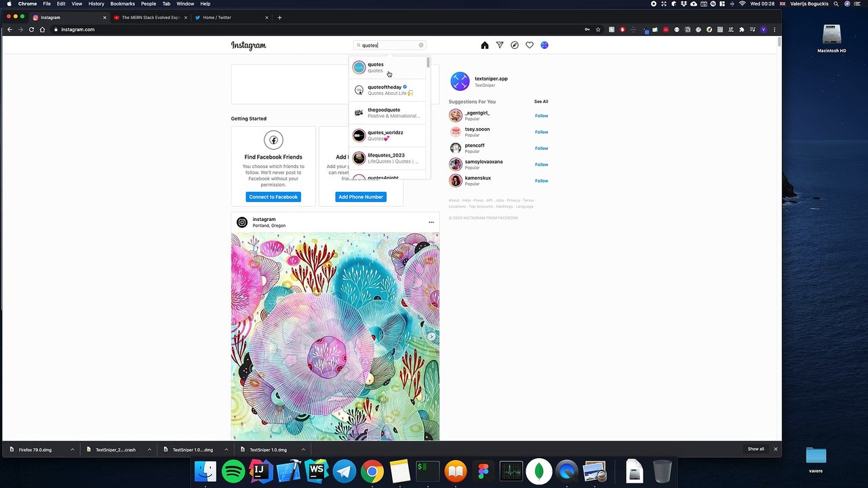Open the post options three-dot menu
The width and height of the screenshot is (868, 488).
(x=431, y=222)
